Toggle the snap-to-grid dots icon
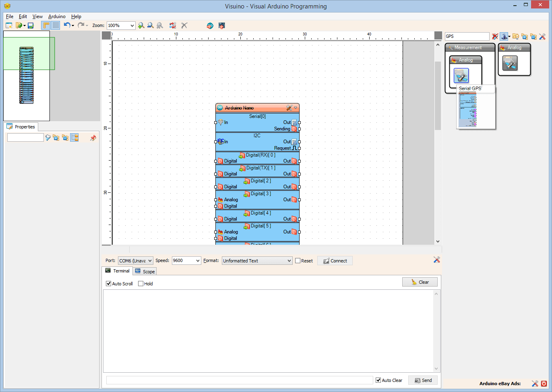 tap(55, 25)
